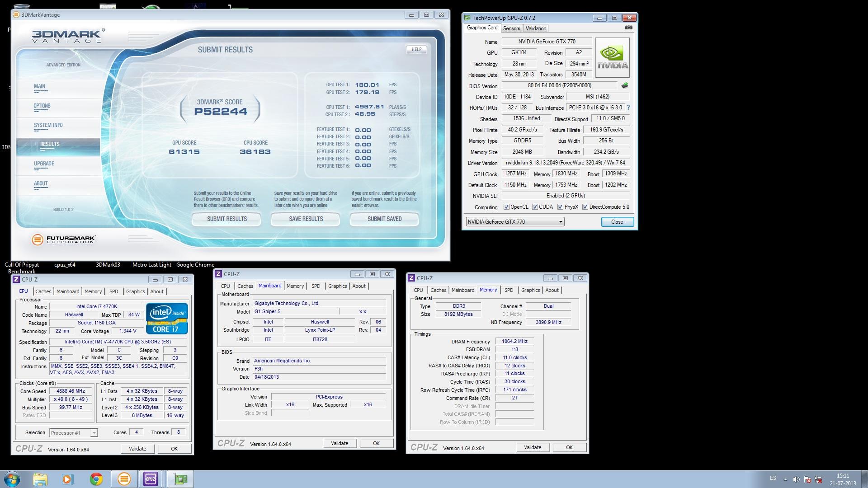Switch to the Sensors tab in GPU-Z

(x=511, y=28)
